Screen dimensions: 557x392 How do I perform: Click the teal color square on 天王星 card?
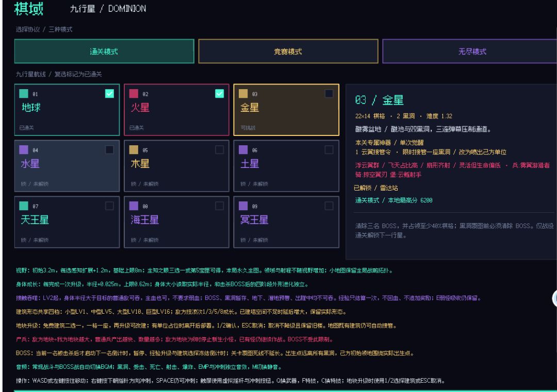pyautogui.click(x=24, y=206)
